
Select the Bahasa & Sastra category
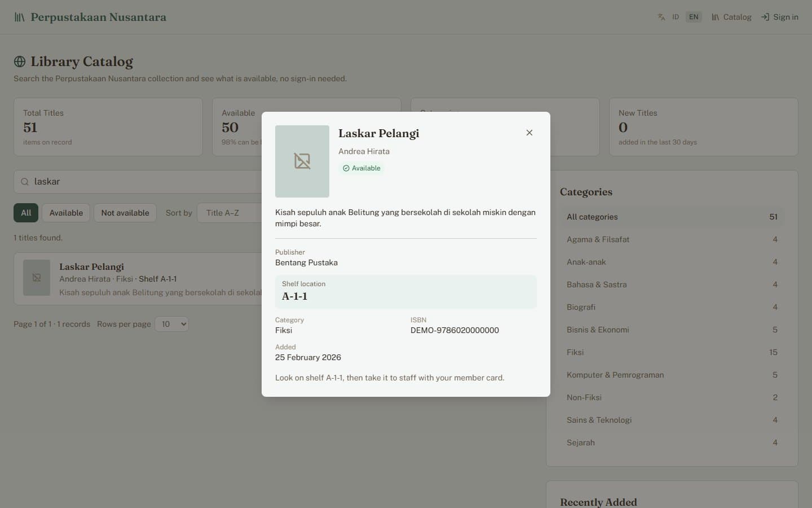[672, 284]
